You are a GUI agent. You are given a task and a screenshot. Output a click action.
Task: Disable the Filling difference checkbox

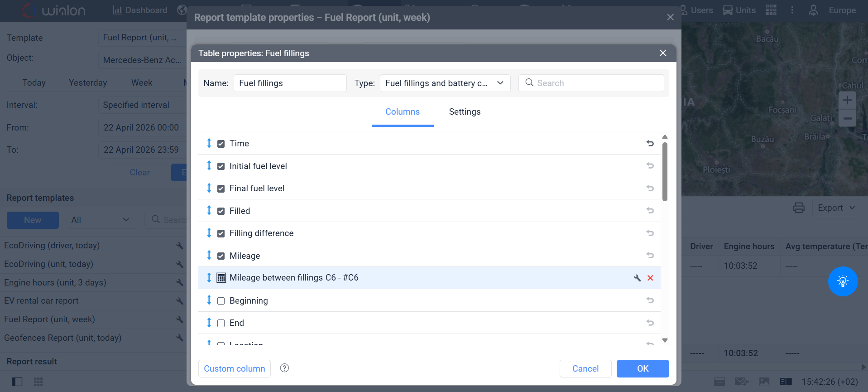(221, 233)
